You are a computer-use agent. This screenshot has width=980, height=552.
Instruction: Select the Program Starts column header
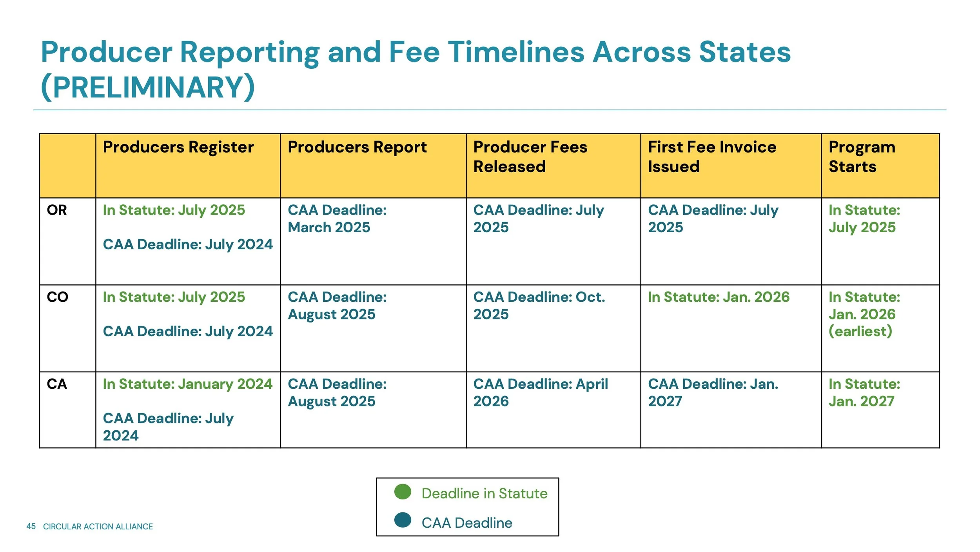coord(862,157)
